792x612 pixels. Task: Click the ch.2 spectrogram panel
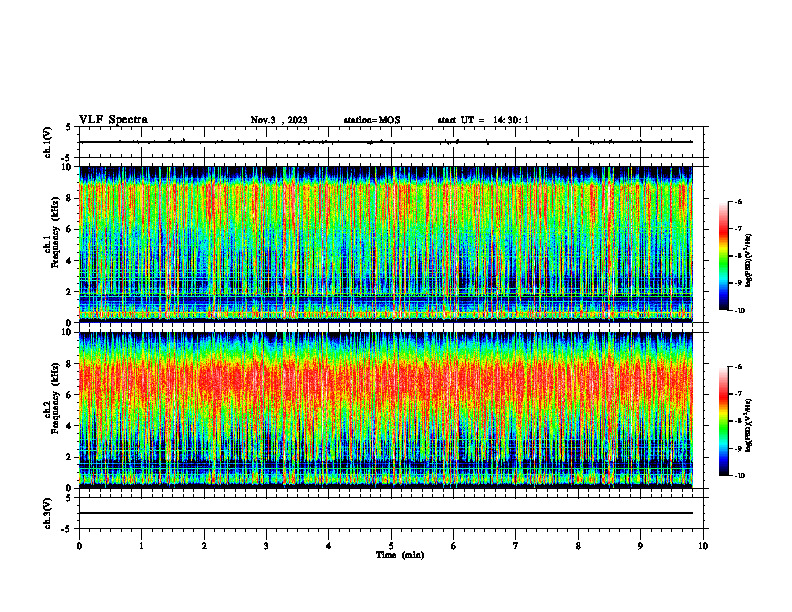coord(386,410)
